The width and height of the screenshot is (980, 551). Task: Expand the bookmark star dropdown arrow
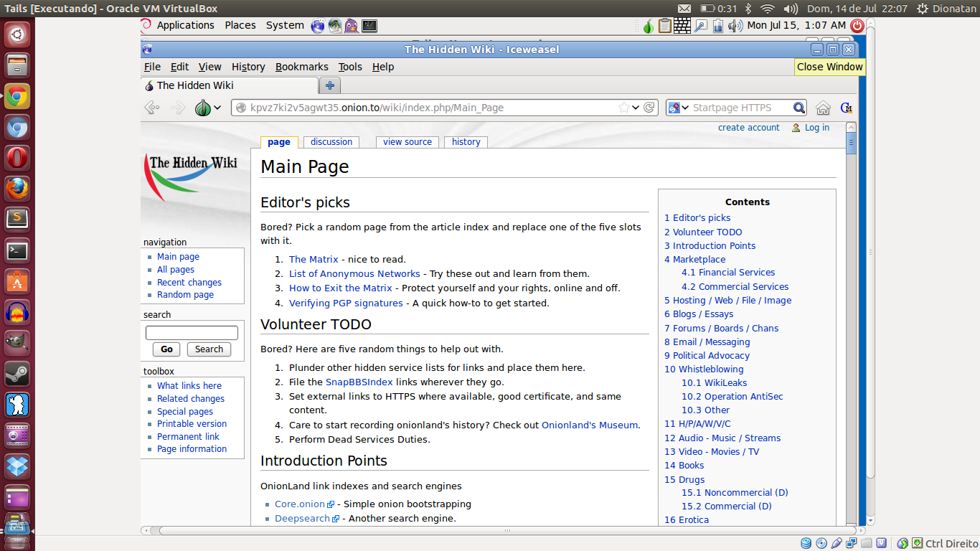click(636, 108)
